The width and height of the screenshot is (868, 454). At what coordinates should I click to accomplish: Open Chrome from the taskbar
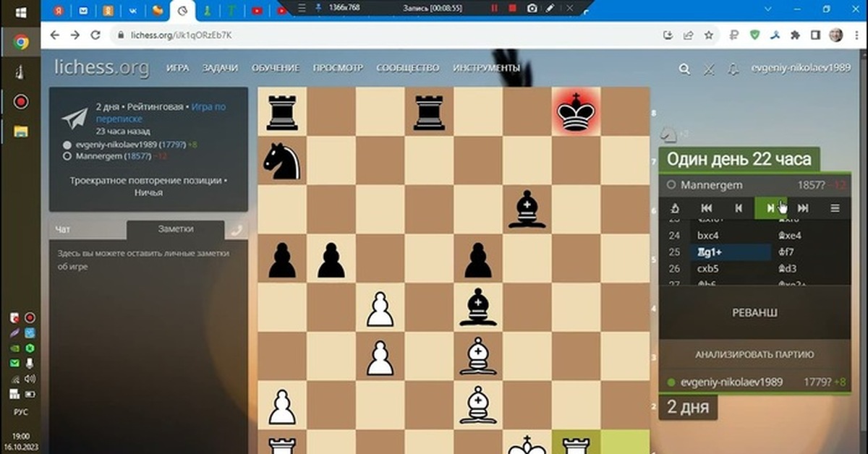coord(21,43)
